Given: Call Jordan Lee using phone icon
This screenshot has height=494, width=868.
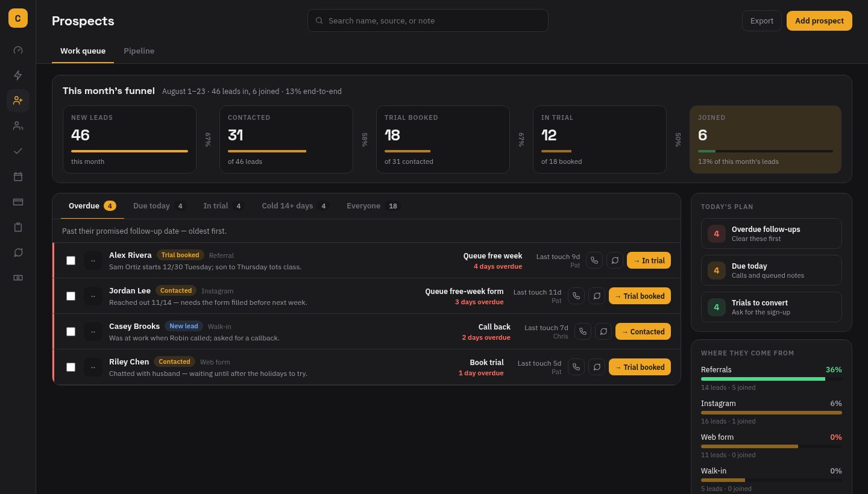Looking at the screenshot, I should point(576,296).
